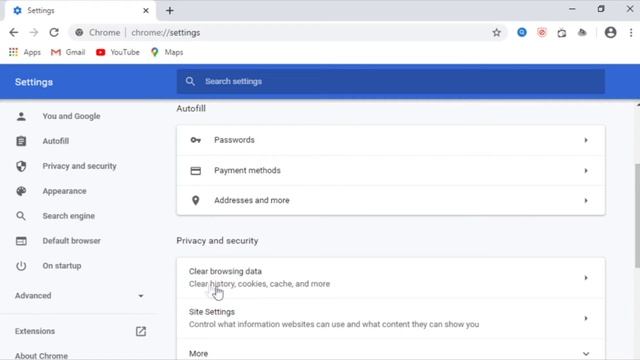Image resolution: width=640 pixels, height=360 pixels.
Task: Click the magnifier icon beside Search engine
Action: tap(21, 216)
